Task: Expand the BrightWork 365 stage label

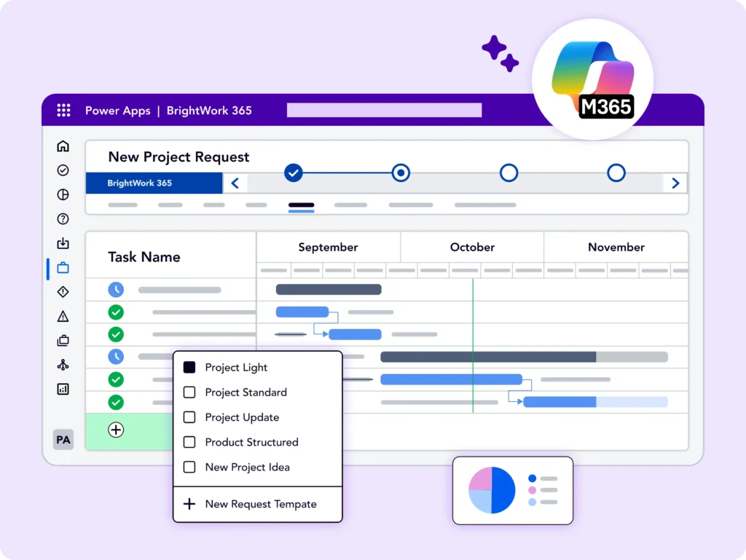Action: (x=154, y=184)
